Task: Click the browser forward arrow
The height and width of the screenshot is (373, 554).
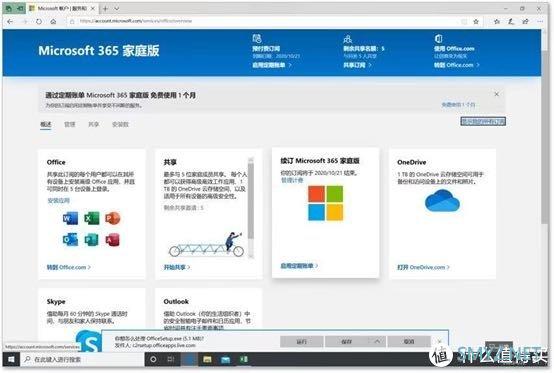Action: (x=24, y=22)
